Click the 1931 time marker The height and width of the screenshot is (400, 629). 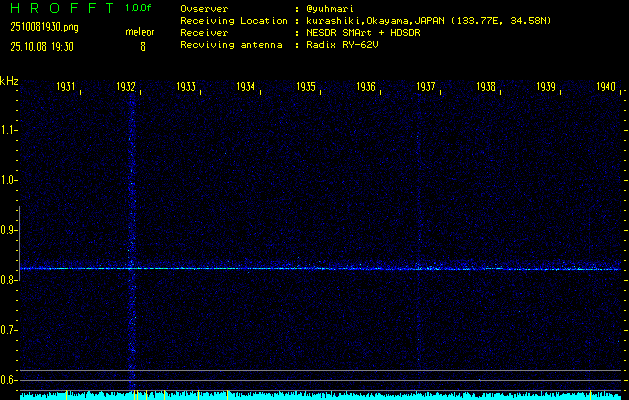tap(67, 88)
